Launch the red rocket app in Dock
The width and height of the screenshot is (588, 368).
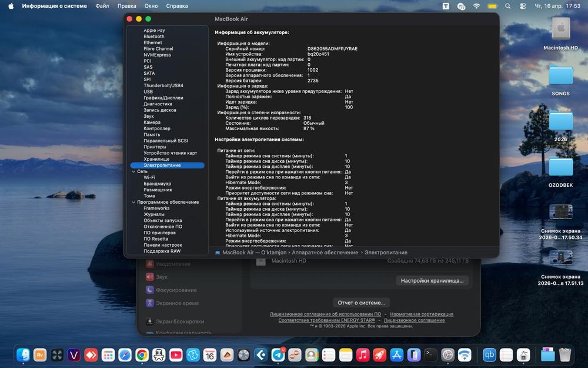[x=379, y=355]
